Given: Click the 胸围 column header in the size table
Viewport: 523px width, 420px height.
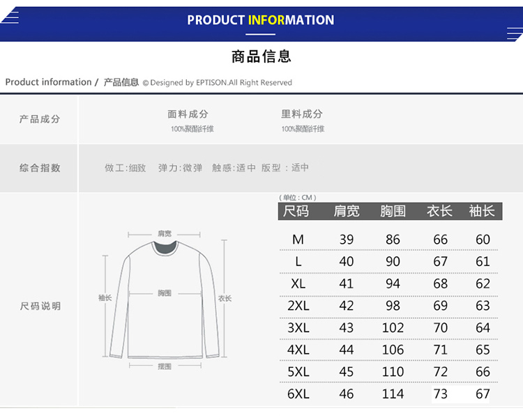Looking at the screenshot, I should click(393, 211).
